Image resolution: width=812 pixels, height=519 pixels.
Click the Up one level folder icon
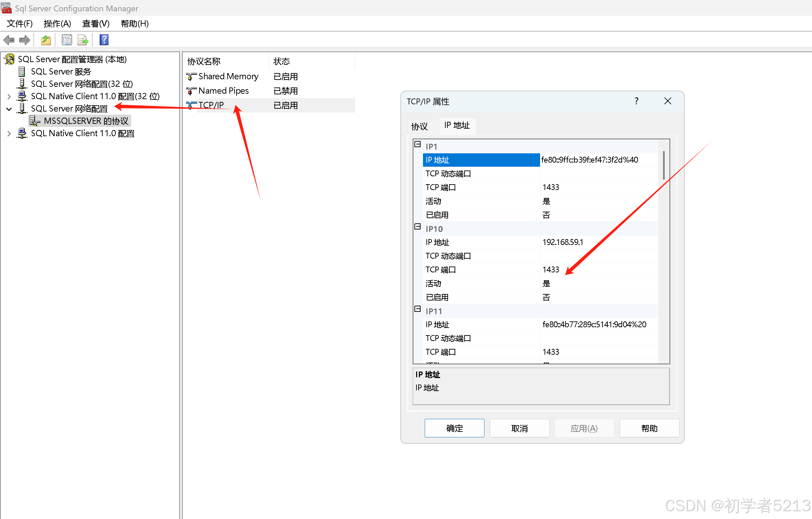coord(46,40)
